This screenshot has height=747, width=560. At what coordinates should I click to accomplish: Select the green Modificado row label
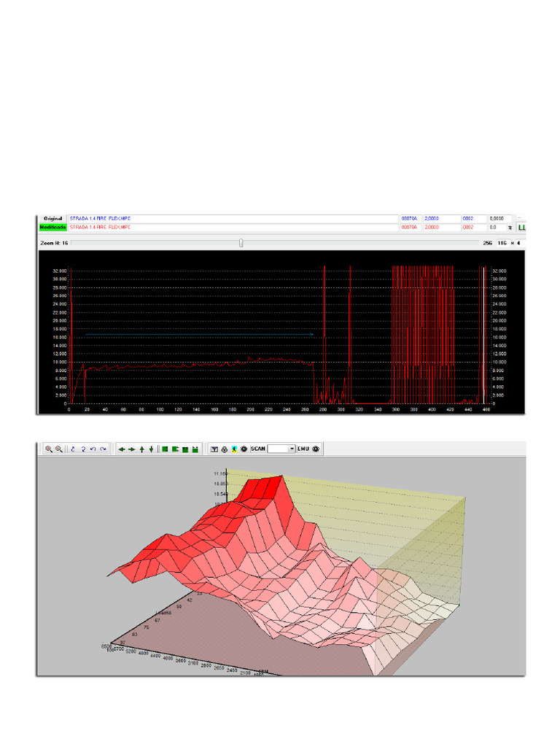[x=52, y=228]
